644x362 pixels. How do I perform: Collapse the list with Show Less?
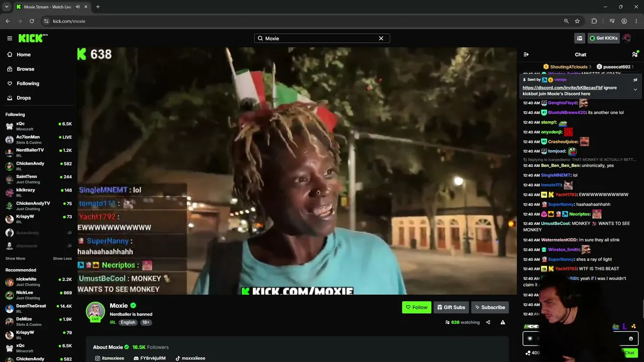(x=62, y=258)
